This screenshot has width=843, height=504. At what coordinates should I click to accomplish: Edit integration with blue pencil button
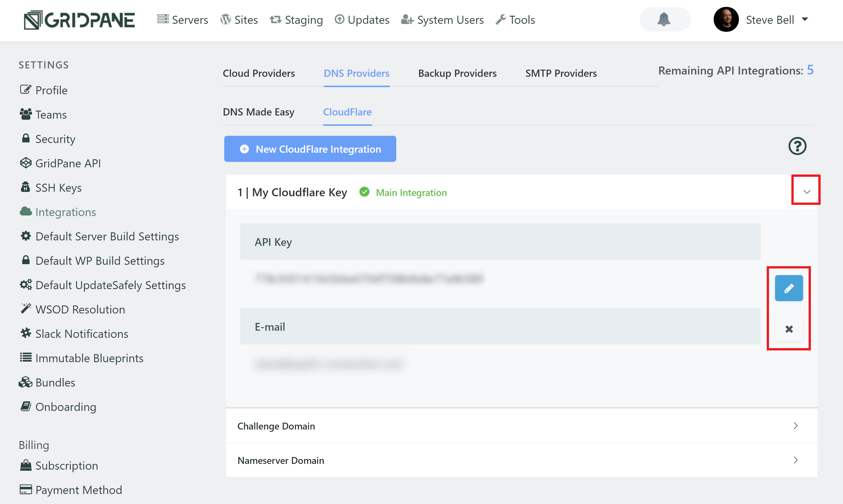[x=789, y=288]
